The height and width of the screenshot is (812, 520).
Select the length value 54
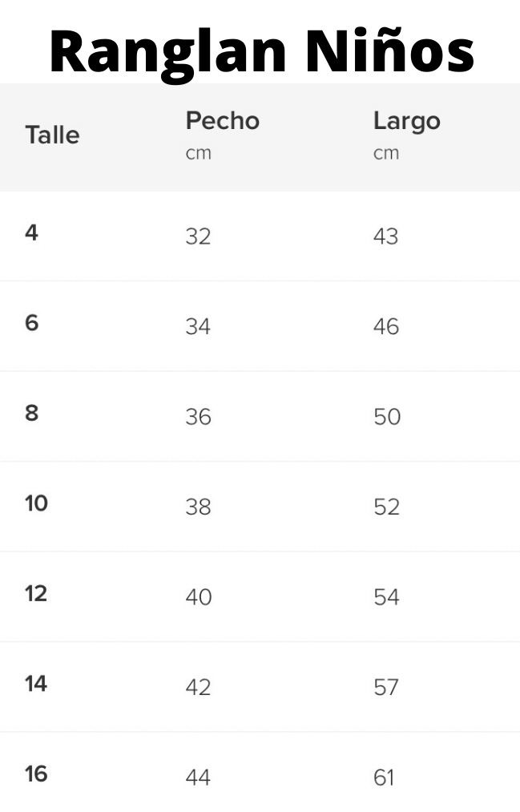pos(386,597)
